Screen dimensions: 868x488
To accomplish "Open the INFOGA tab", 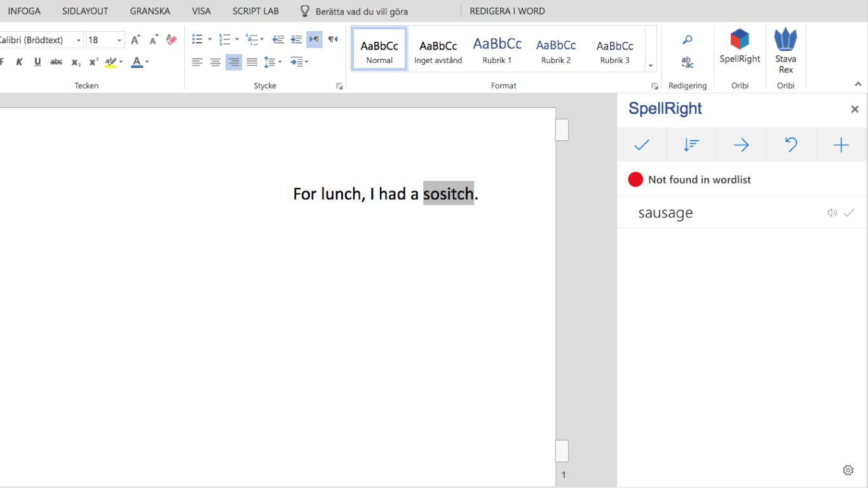I will point(24,11).
